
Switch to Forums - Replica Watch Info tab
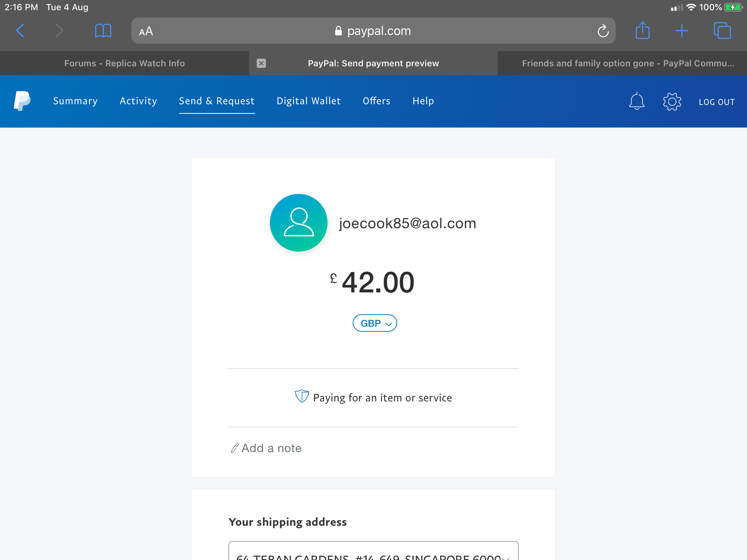[x=124, y=63]
